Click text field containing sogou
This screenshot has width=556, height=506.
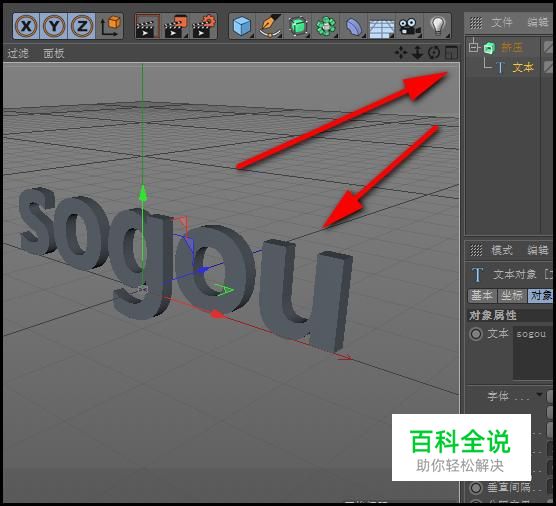pos(533,353)
